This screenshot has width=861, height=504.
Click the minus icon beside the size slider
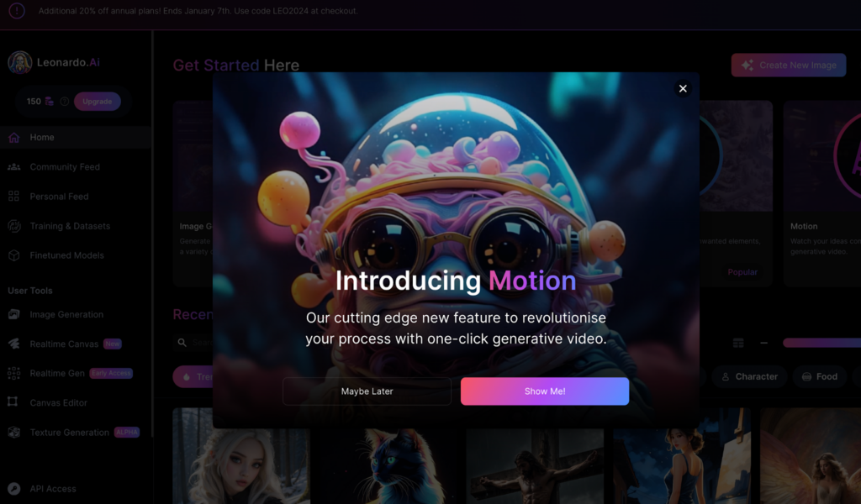(763, 343)
